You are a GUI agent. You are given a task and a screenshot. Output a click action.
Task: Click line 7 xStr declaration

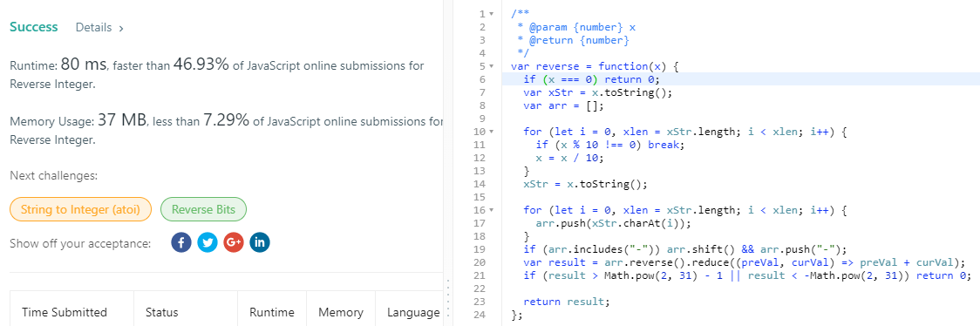point(597,92)
